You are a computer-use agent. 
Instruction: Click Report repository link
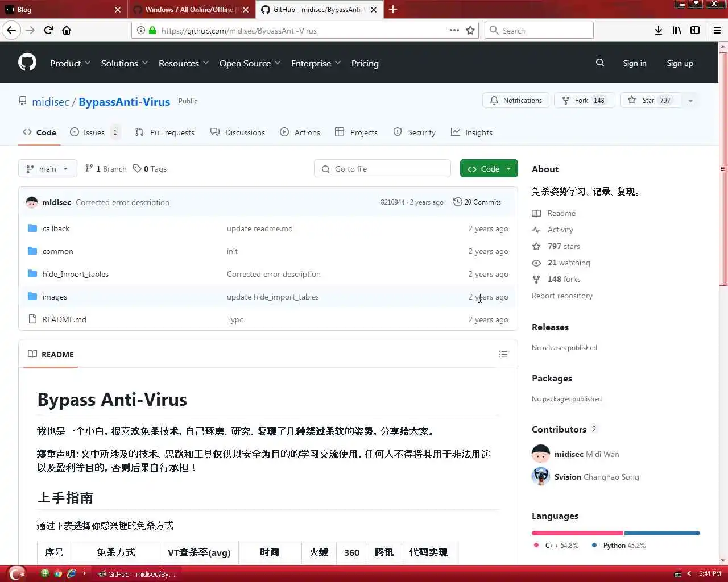click(562, 296)
